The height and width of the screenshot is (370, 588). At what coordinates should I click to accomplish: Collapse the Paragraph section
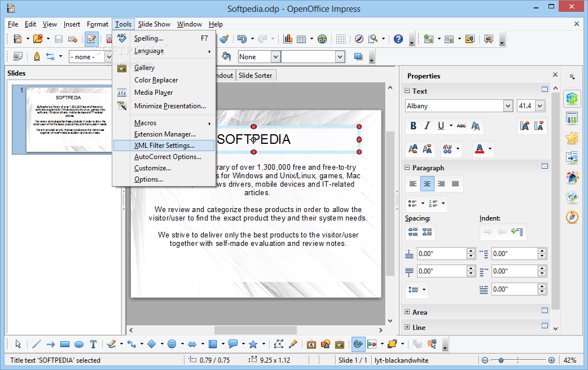[x=407, y=168]
